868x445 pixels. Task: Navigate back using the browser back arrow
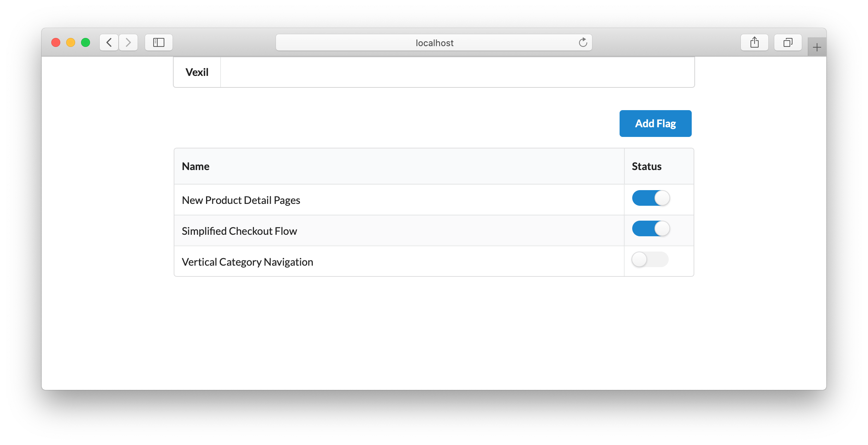point(108,42)
